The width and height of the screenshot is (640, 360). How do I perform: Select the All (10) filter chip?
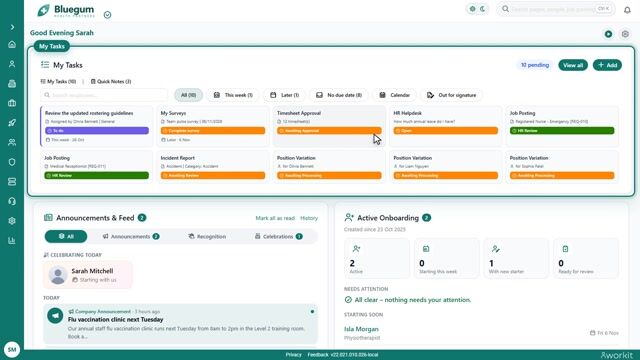coord(188,95)
